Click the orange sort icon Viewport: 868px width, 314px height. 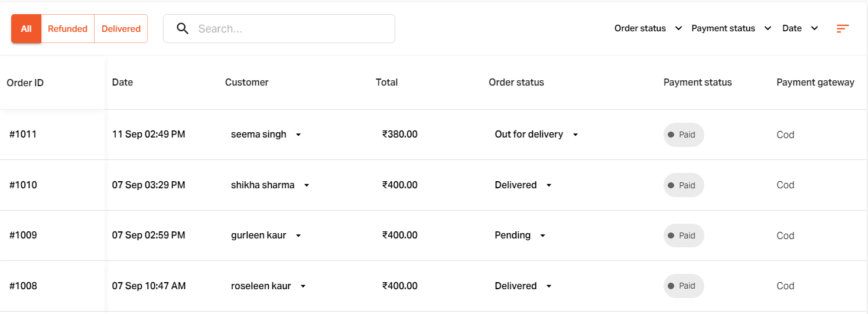(843, 28)
